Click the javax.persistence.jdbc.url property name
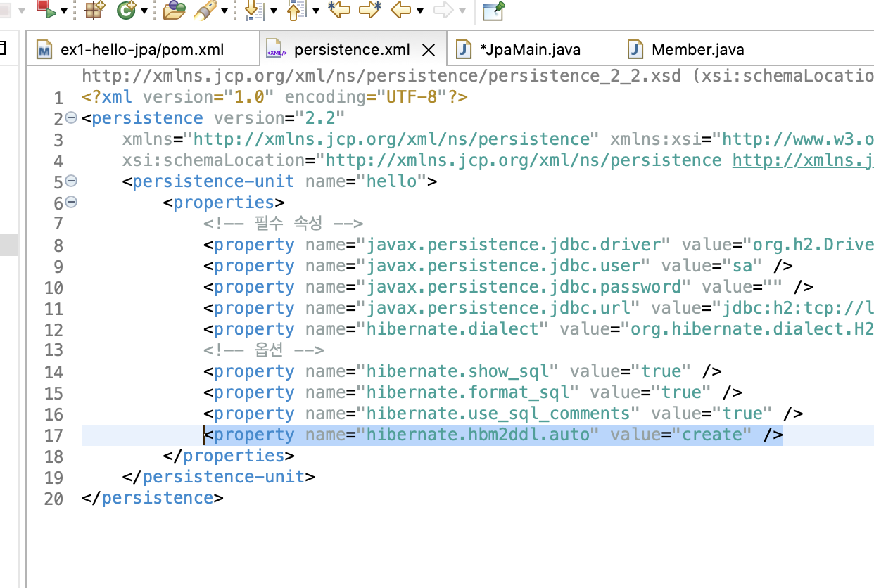This screenshot has height=588, width=874. pyautogui.click(x=498, y=308)
